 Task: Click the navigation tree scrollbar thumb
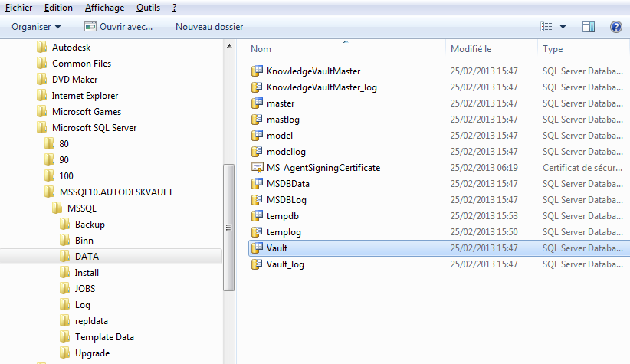pyautogui.click(x=229, y=228)
